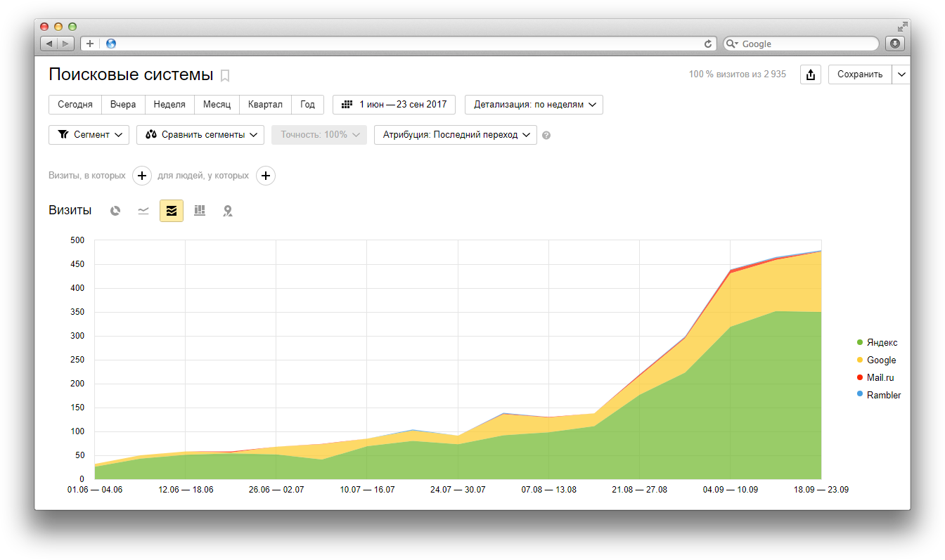945x560 pixels.
Task: Click the attribution help question mark
Action: 546,135
